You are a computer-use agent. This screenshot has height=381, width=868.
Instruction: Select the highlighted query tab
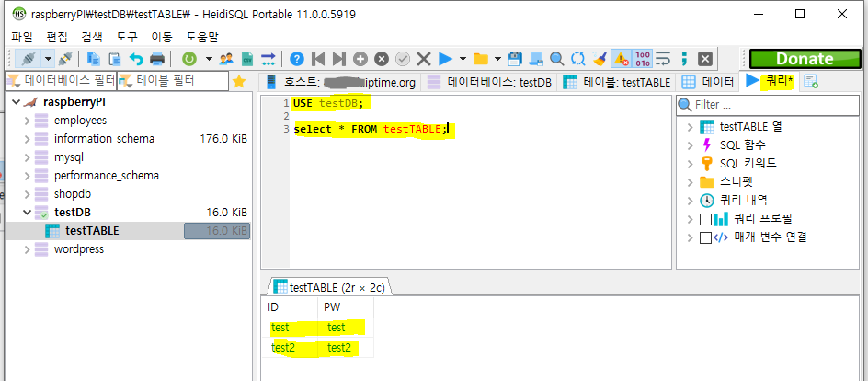coord(769,81)
